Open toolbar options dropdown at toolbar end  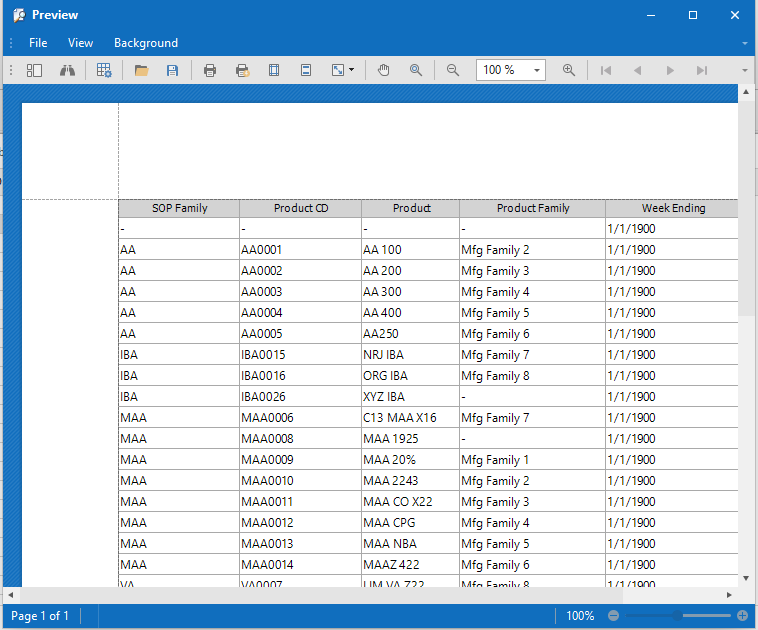pos(745,71)
